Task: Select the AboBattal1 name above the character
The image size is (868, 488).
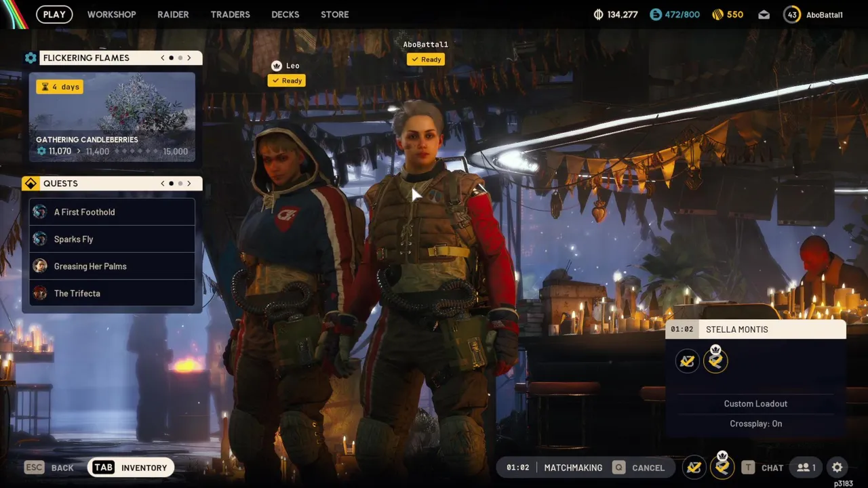Action: (x=425, y=45)
